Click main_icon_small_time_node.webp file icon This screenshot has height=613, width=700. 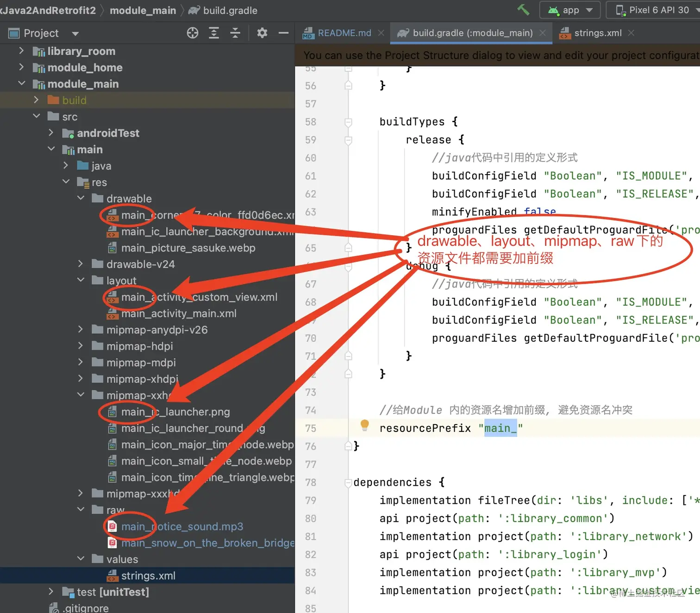coord(112,461)
